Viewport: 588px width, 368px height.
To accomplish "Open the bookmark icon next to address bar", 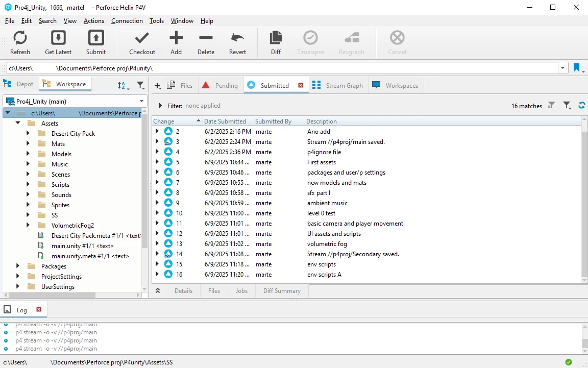I will point(577,68).
